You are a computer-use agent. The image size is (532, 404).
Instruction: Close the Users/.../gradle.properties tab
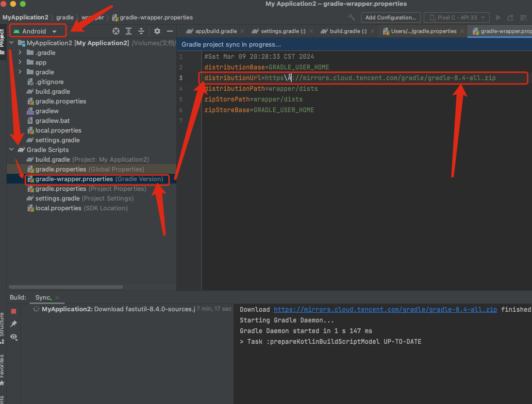462,31
